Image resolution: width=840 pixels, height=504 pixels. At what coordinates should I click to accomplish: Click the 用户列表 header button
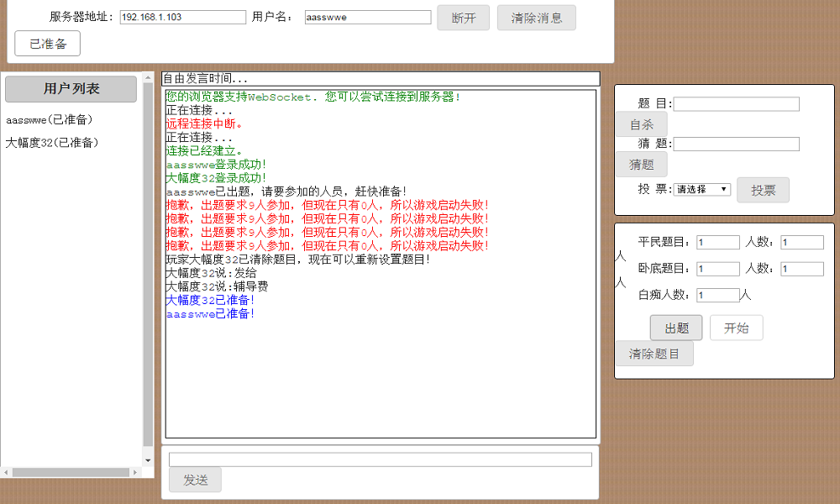pos(71,89)
